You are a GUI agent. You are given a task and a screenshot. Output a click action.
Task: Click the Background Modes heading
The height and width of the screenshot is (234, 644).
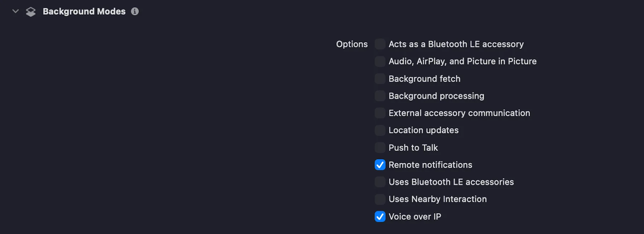point(84,11)
